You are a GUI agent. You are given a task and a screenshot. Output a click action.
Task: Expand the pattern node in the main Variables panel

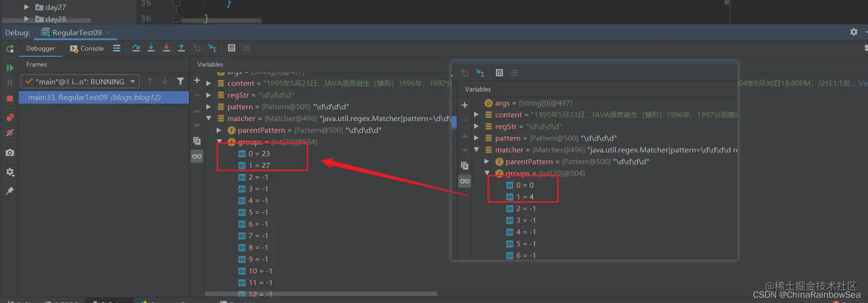(209, 107)
